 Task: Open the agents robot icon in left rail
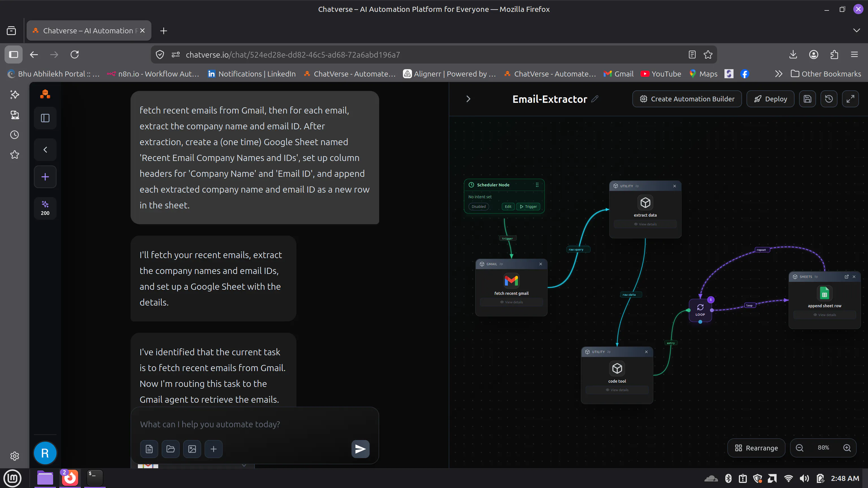(14, 115)
